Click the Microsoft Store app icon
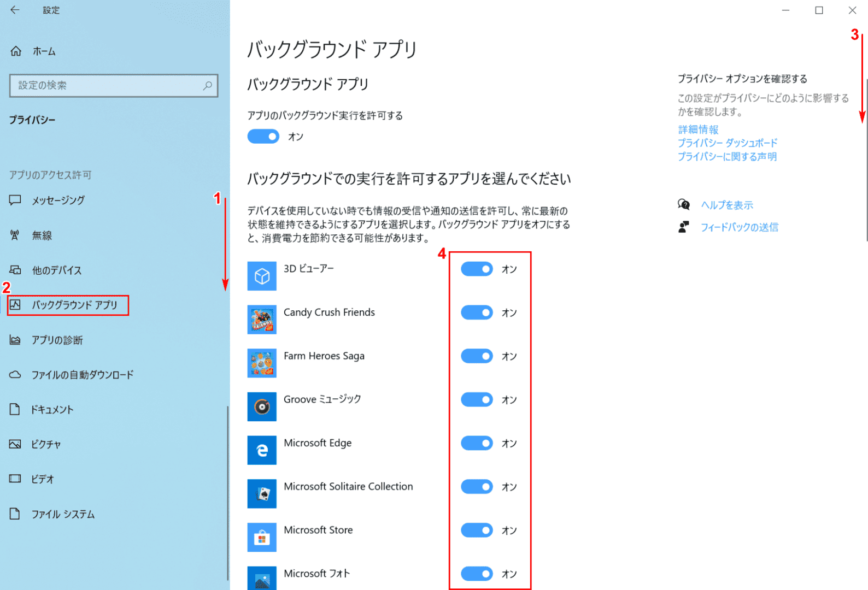Screen dimensions: 868x590 [x=262, y=538]
